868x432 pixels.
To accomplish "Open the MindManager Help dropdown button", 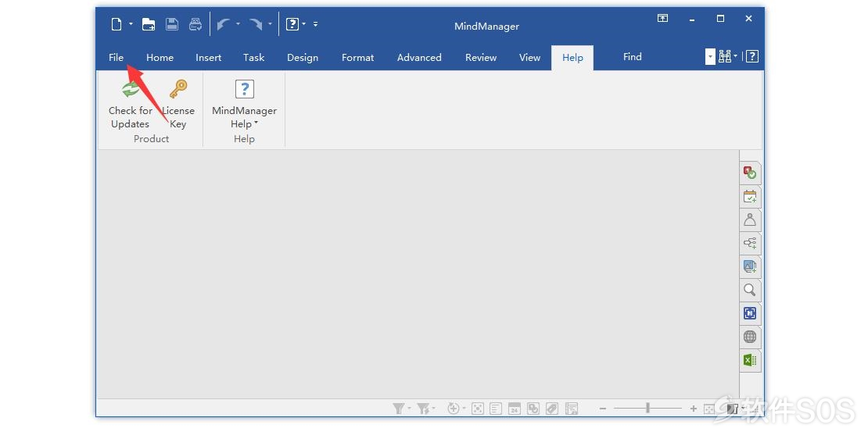I will 244,104.
